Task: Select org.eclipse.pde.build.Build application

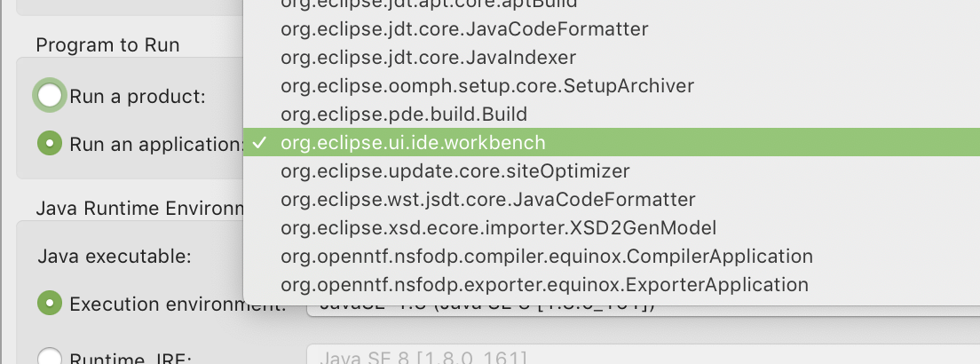Action: click(x=404, y=115)
